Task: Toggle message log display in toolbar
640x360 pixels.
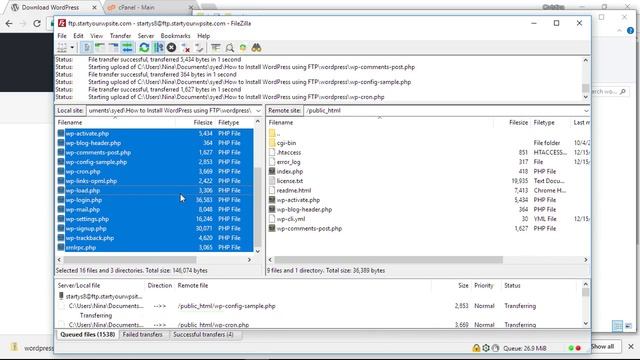Action: [87, 48]
